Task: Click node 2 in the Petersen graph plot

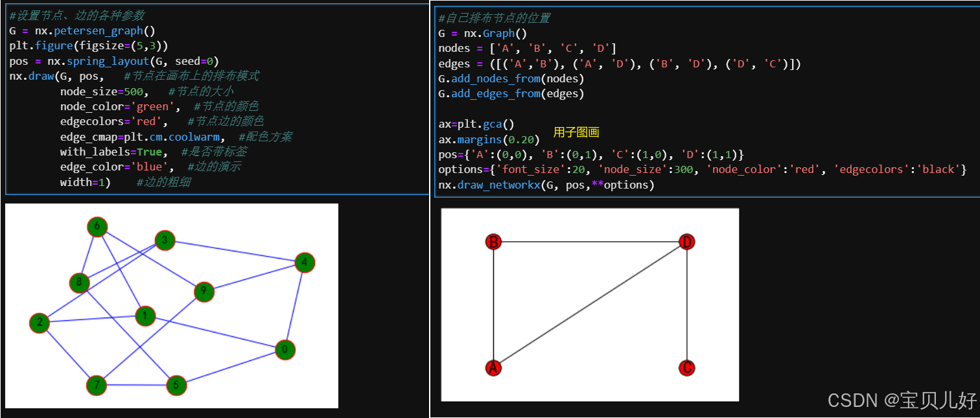Action: click(40, 323)
